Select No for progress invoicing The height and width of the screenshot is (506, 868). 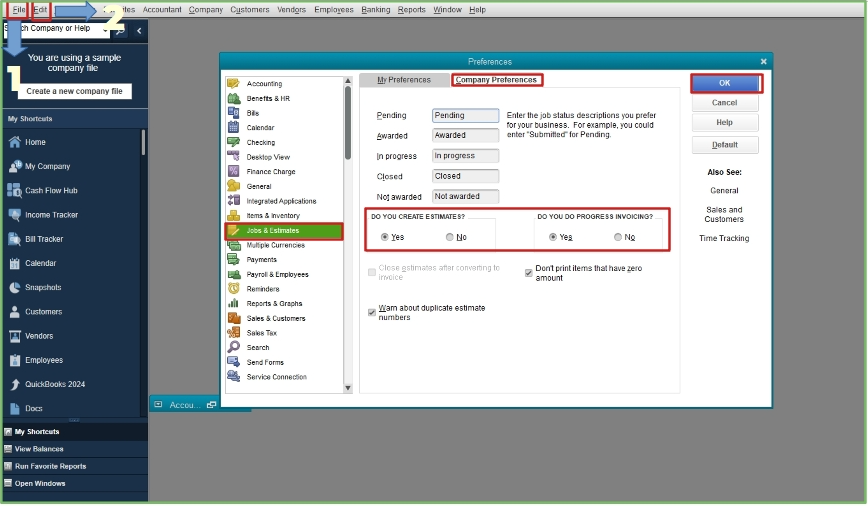[x=618, y=237]
